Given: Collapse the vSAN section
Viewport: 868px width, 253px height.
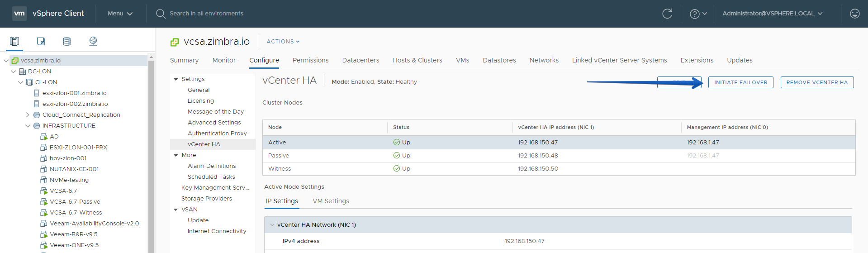Looking at the screenshot, I should tap(176, 210).
